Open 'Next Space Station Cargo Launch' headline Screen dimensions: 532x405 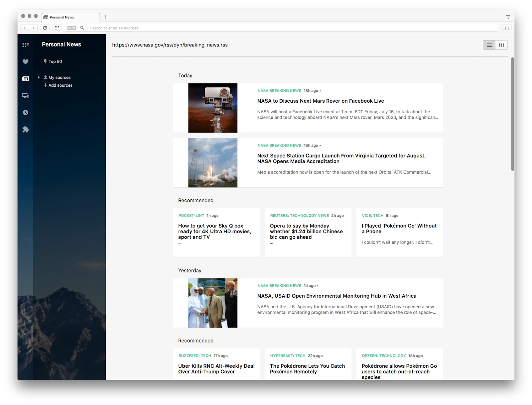pos(341,158)
